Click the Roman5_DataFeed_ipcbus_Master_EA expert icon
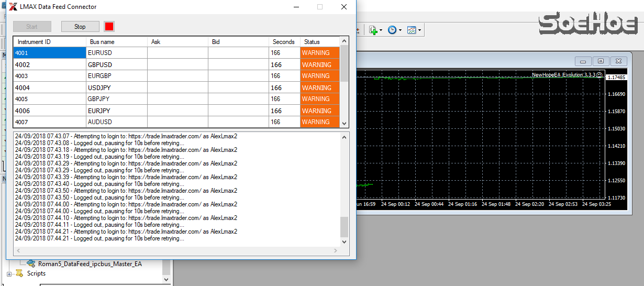The height and width of the screenshot is (286, 644). (x=31, y=264)
